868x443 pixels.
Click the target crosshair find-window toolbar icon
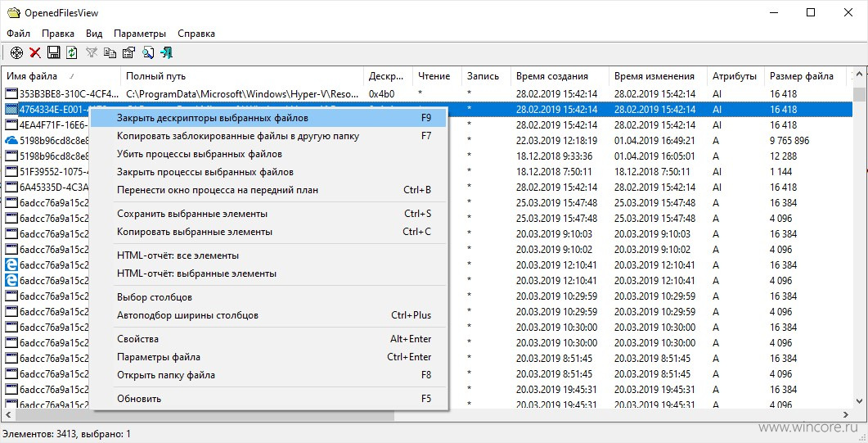coord(16,52)
